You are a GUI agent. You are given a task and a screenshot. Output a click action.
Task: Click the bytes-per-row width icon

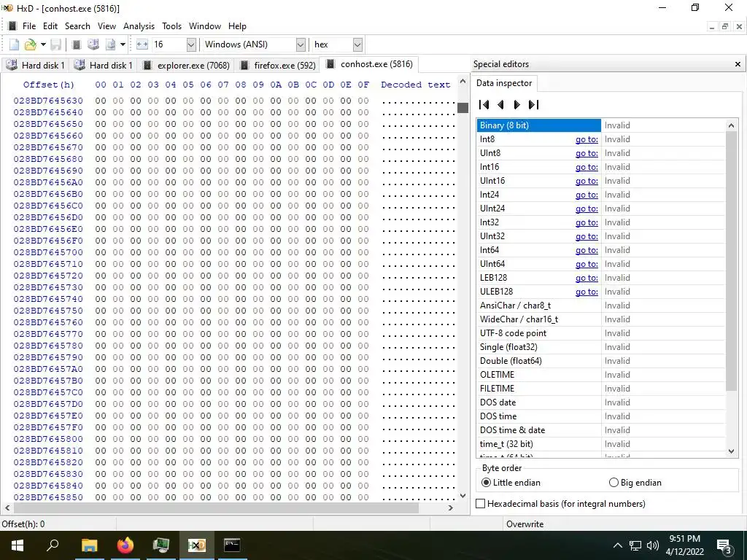point(142,44)
